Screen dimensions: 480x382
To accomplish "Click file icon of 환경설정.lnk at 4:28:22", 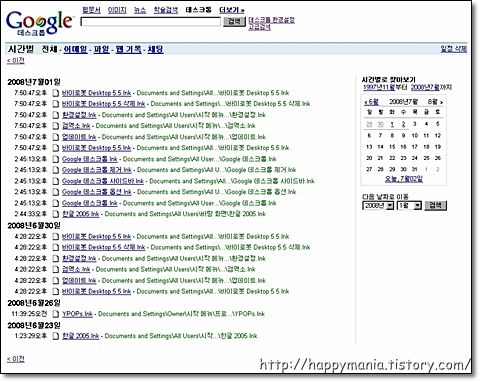I will 56,258.
